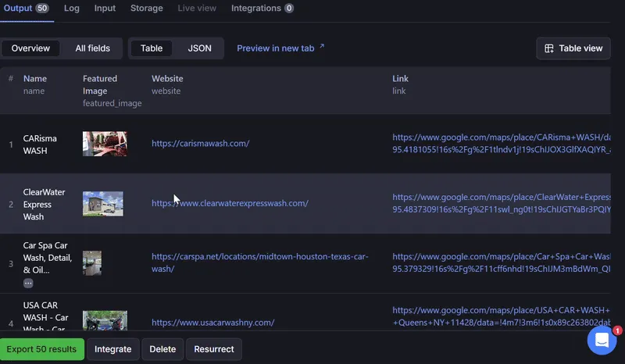Click the Resurrect button

pyautogui.click(x=214, y=349)
